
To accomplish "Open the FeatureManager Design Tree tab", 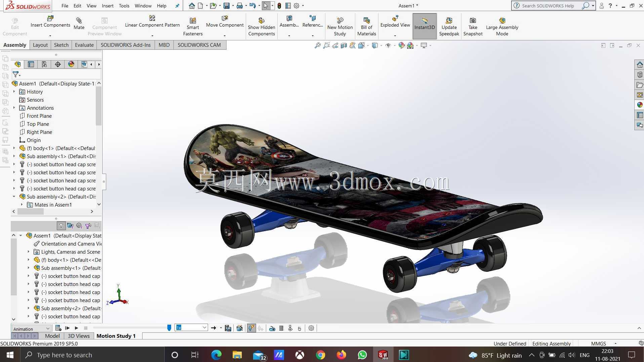I will (x=17, y=64).
